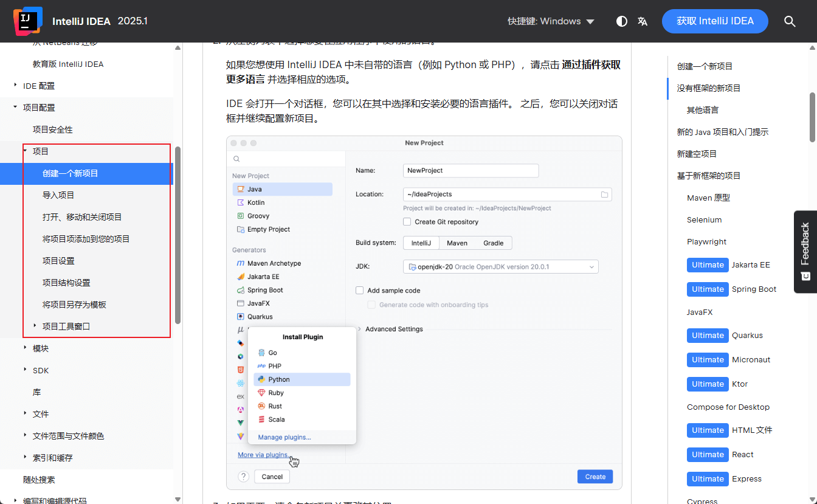
Task: Expand the 项目工具窗口 tree node
Action: coord(35,326)
